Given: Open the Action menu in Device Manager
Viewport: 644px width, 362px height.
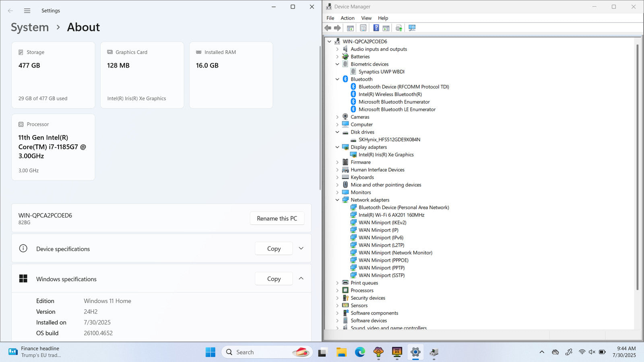Looking at the screenshot, I should tap(347, 18).
